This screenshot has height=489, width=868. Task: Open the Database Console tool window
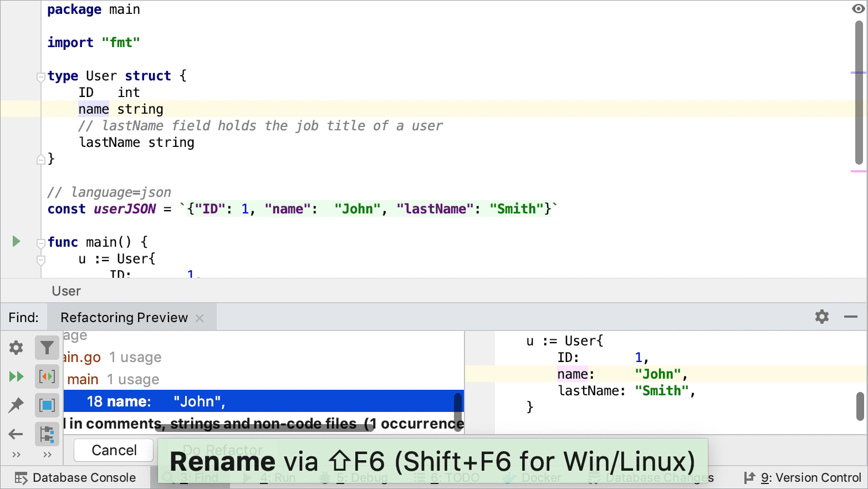coord(75,477)
